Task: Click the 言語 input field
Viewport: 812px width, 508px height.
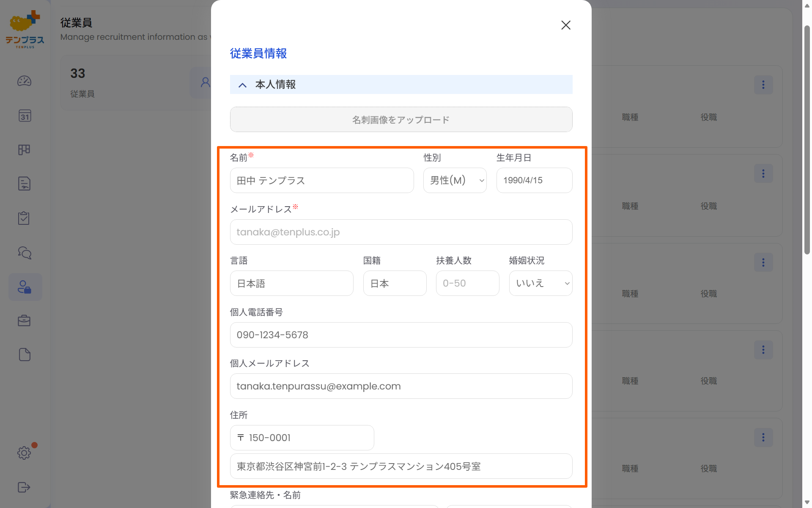Action: click(292, 283)
